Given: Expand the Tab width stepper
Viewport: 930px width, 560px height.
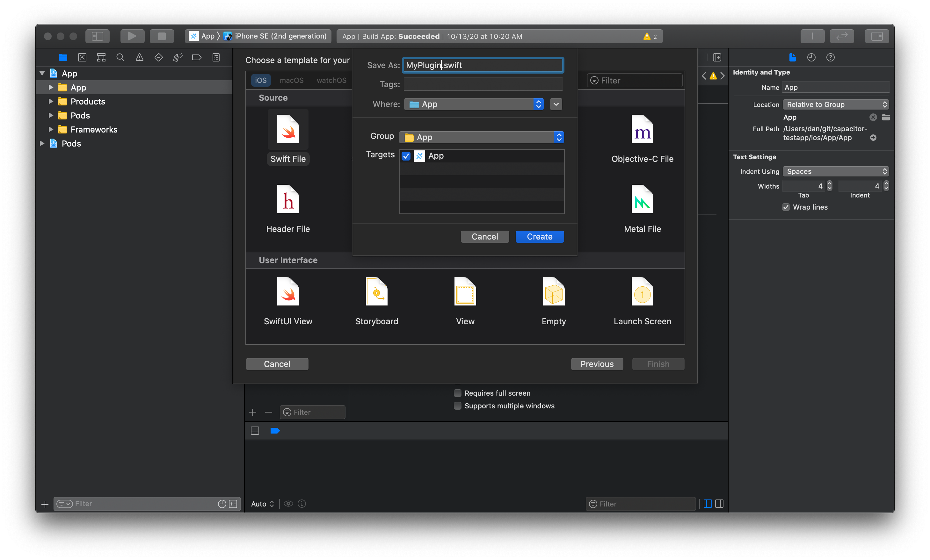Looking at the screenshot, I should click(x=829, y=185).
